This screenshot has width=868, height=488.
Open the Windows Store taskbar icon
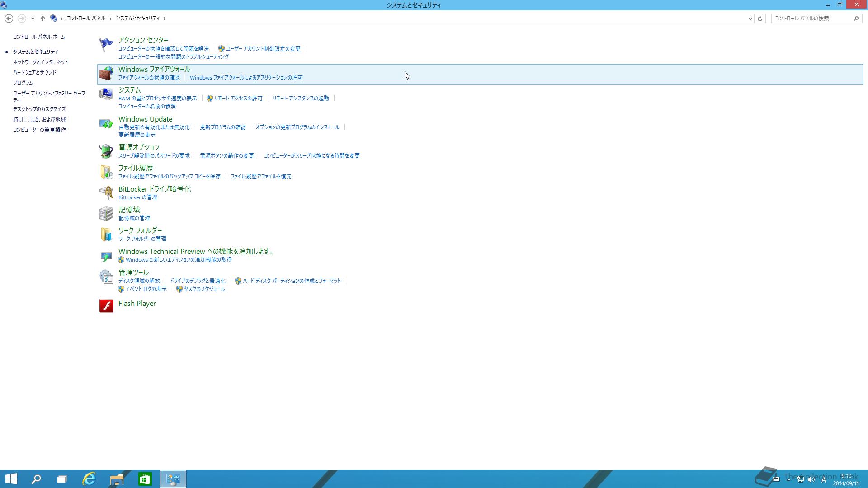pyautogui.click(x=145, y=479)
